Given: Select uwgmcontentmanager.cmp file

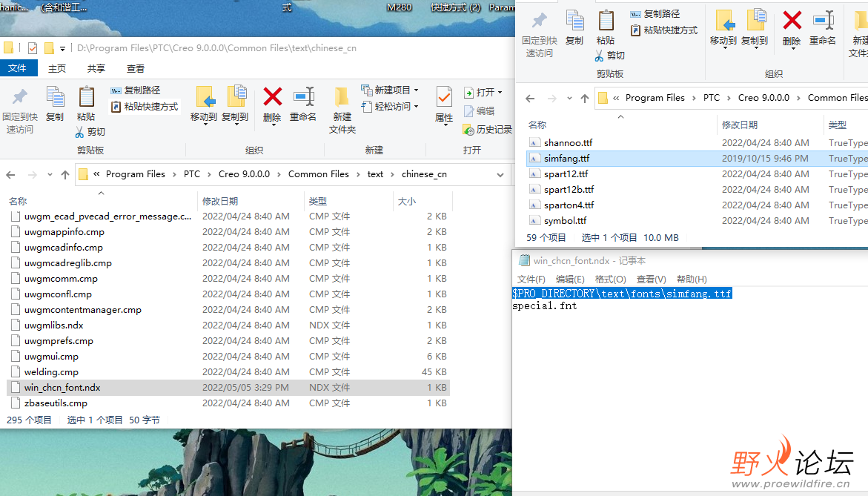Looking at the screenshot, I should coord(228,309).
